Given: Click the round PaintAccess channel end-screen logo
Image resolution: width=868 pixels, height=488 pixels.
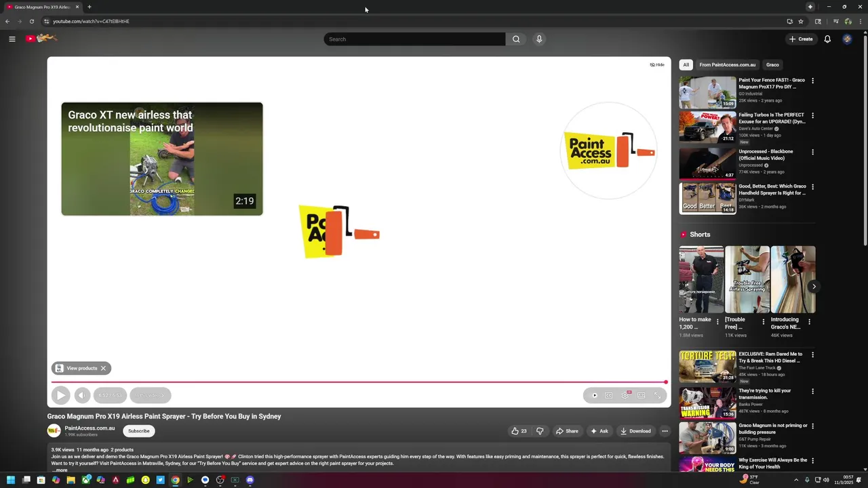Looking at the screenshot, I should coord(609,150).
